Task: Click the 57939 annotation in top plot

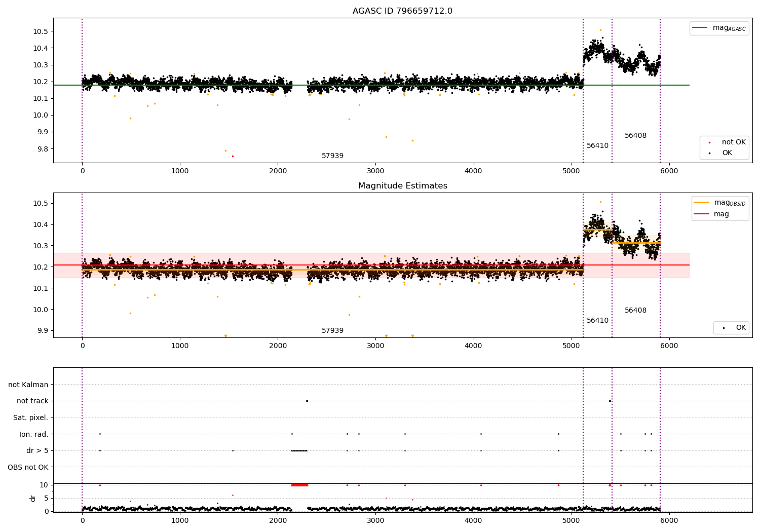Action: (x=332, y=156)
